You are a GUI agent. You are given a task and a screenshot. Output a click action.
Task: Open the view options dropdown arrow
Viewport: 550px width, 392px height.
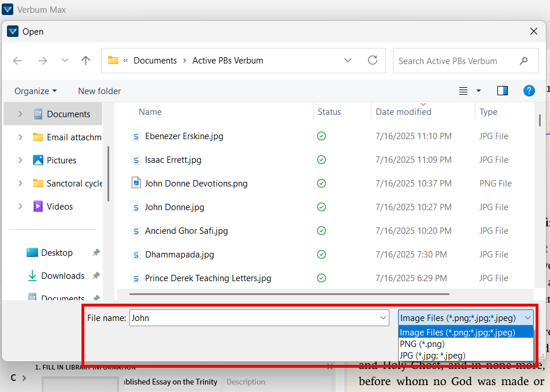[x=478, y=91]
